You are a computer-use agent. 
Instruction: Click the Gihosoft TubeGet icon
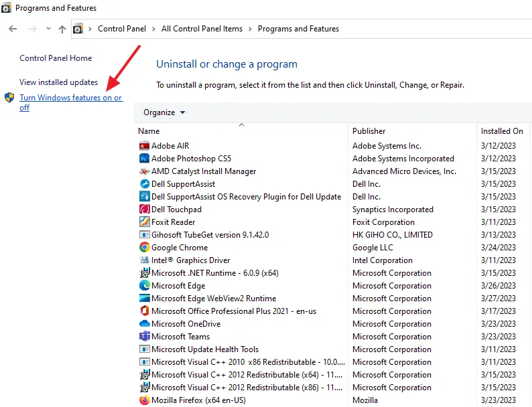[x=144, y=235]
